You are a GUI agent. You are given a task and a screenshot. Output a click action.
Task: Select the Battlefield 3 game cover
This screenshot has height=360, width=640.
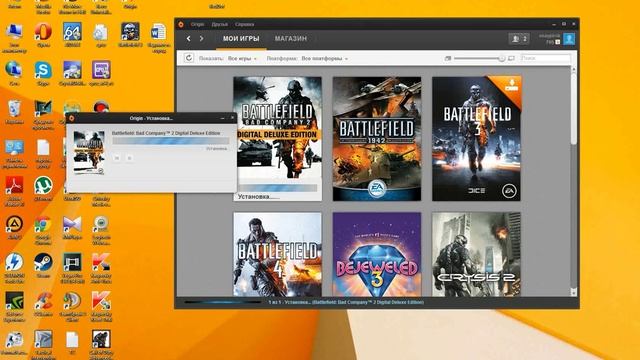click(x=476, y=139)
